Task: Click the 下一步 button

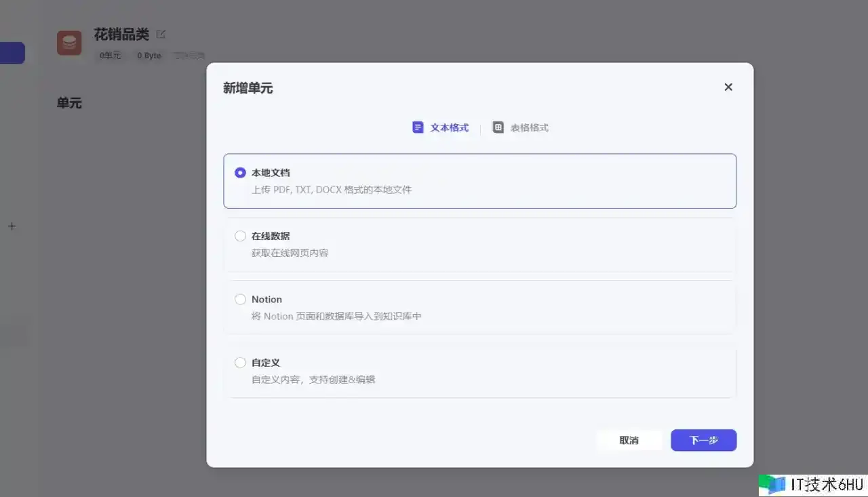Action: click(x=703, y=440)
